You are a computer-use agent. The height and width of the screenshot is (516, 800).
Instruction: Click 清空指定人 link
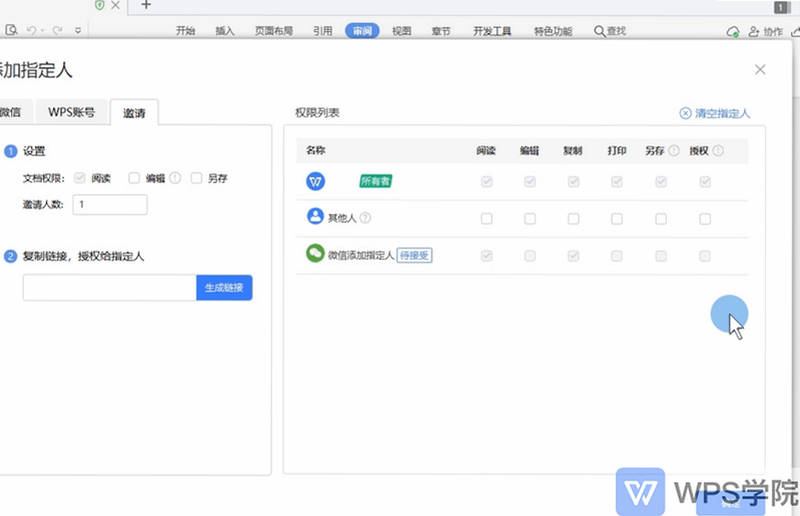point(722,113)
